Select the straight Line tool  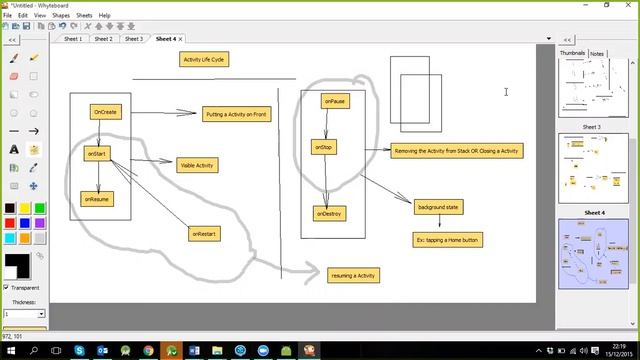pos(14,131)
